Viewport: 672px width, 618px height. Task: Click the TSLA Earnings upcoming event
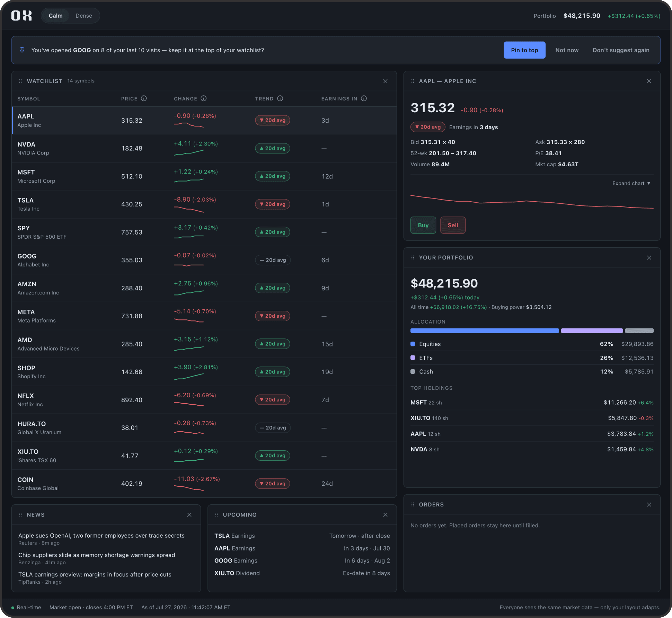302,536
